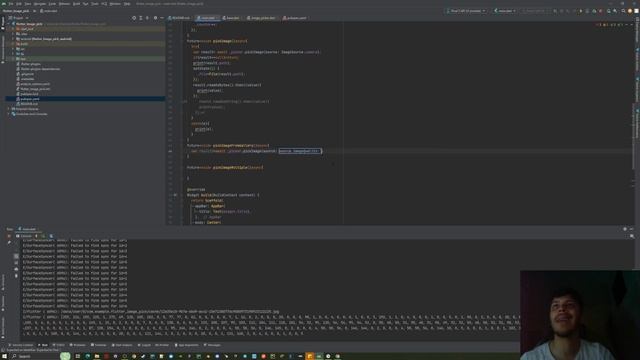Hide the Run panel with minus icon
Screen dimensions: 640x360
[631, 229]
